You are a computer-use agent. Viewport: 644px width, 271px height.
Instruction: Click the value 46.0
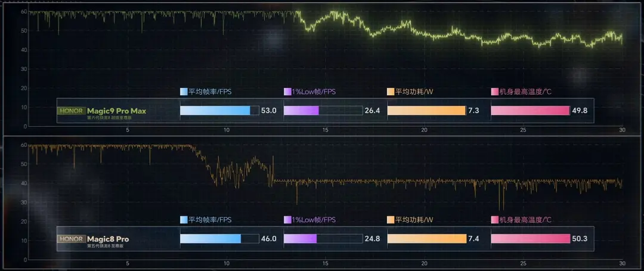point(268,239)
